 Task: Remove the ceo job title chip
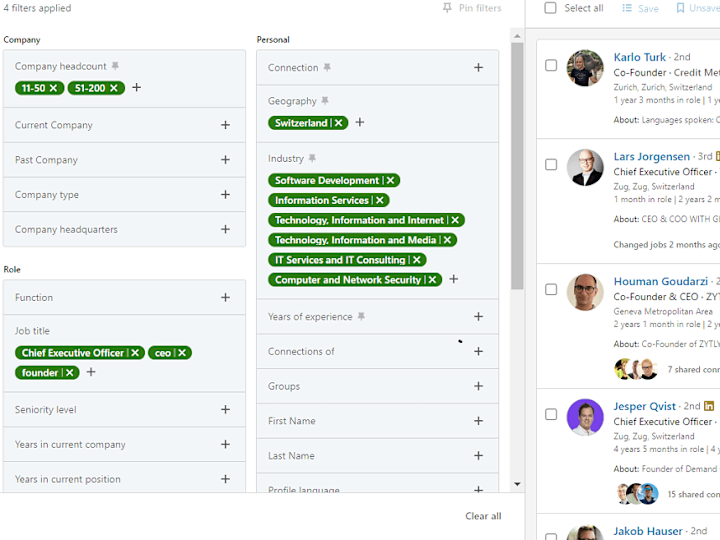click(182, 353)
